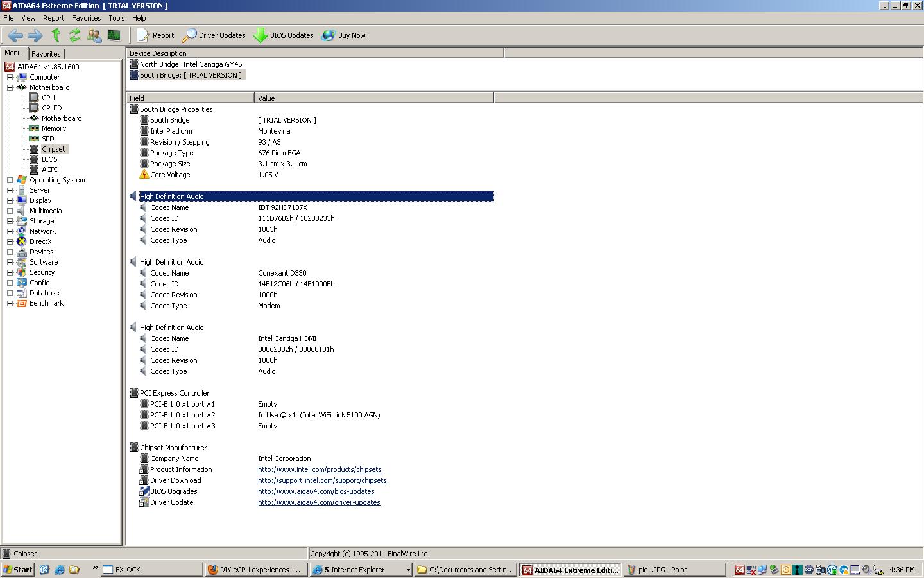Viewport: 924px width, 578px height.
Task: Go up one level with green arrow
Action: [x=56, y=35]
